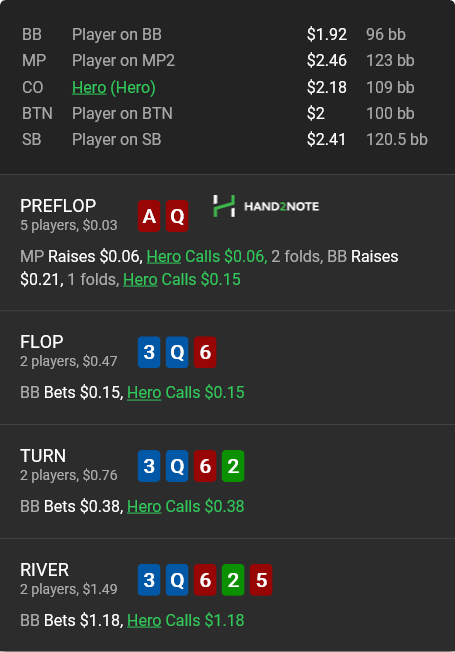
Task: Click the Hero link before Calls $0.15 preflop
Action: tap(140, 279)
